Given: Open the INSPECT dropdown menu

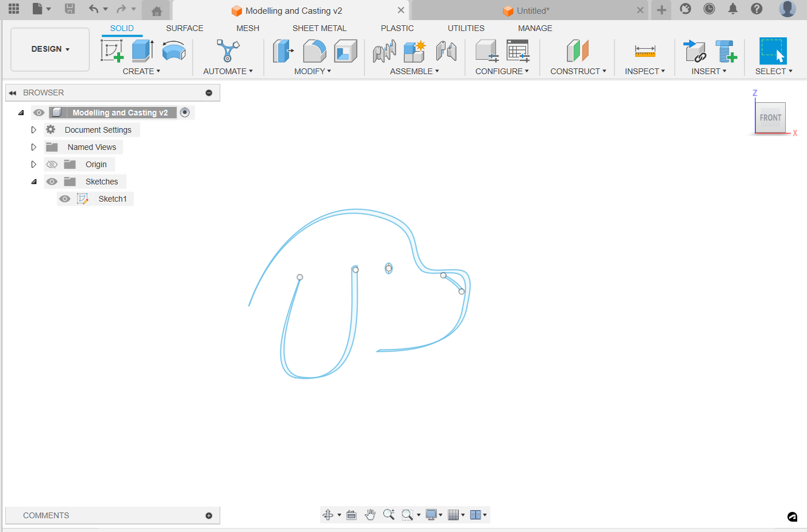Looking at the screenshot, I should click(645, 71).
